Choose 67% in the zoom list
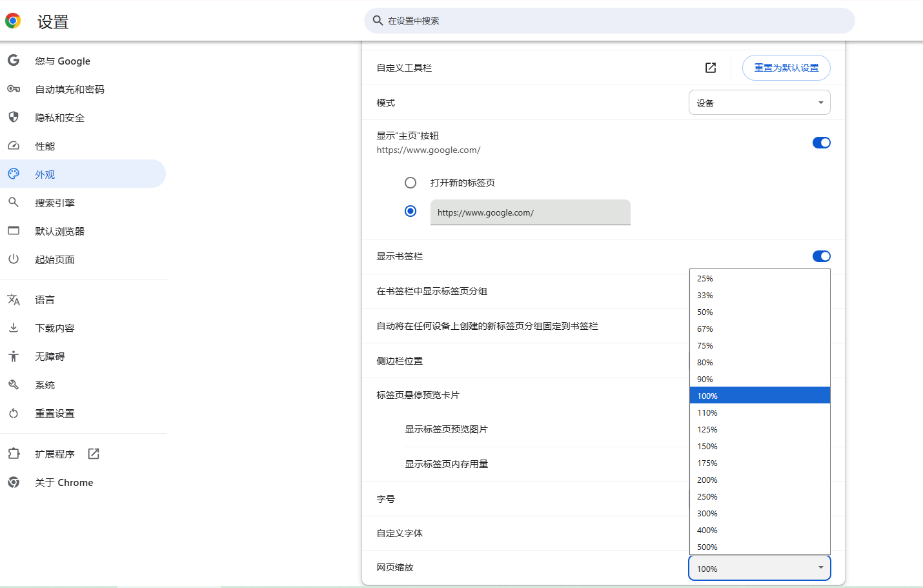 [x=760, y=329]
